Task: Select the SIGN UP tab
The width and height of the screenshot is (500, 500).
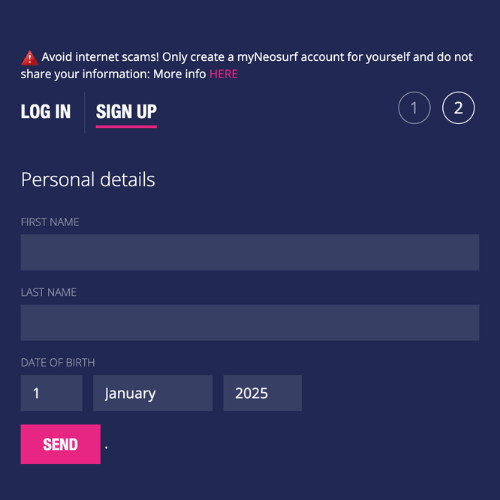Action: (x=126, y=111)
